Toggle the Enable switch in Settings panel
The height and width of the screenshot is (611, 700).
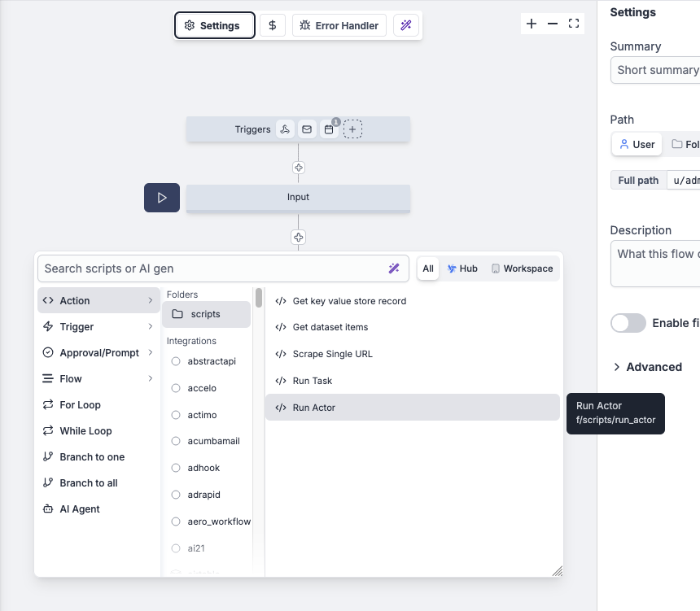[x=628, y=323]
